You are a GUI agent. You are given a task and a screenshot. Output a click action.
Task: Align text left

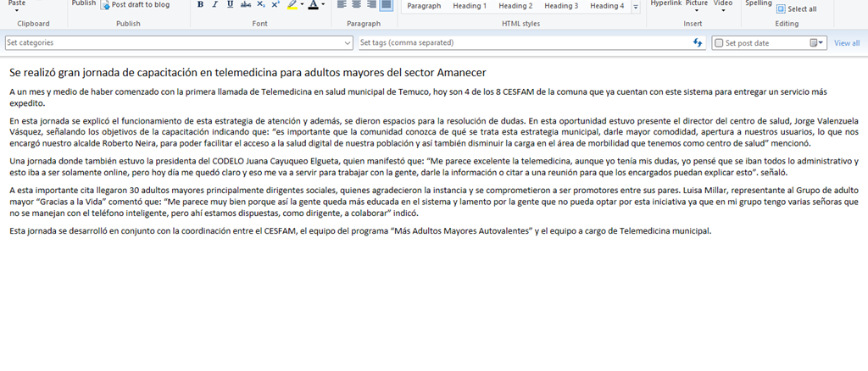tap(342, 5)
